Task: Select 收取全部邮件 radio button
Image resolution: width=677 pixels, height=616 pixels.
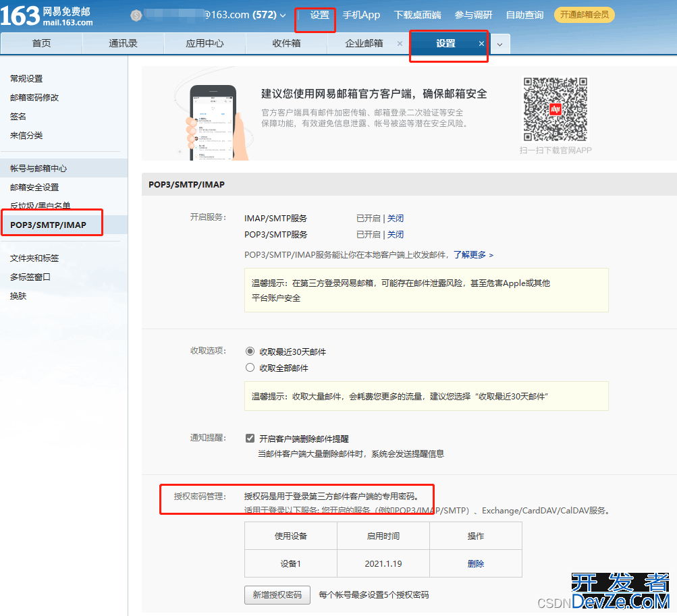Action: click(x=250, y=368)
